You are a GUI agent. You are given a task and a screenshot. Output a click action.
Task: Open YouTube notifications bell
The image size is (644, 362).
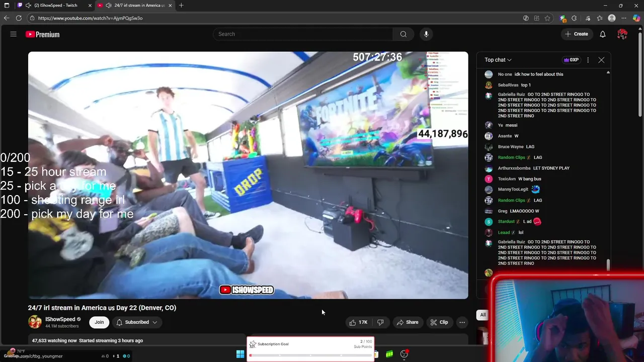[x=602, y=34]
